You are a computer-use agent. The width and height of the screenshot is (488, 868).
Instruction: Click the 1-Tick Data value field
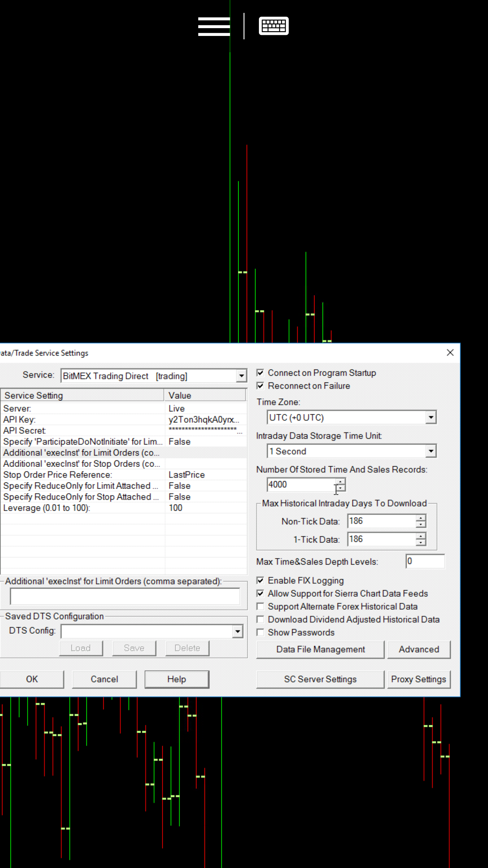[382, 539]
